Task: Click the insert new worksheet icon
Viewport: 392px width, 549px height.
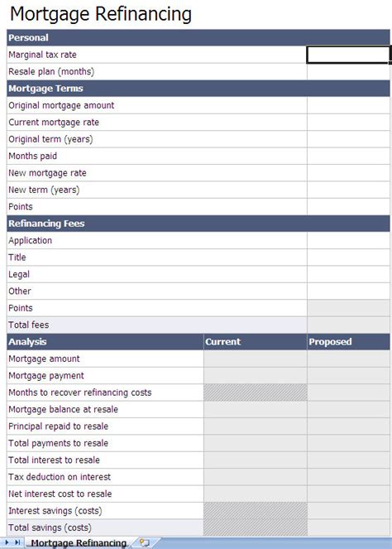Action: pyautogui.click(x=145, y=542)
